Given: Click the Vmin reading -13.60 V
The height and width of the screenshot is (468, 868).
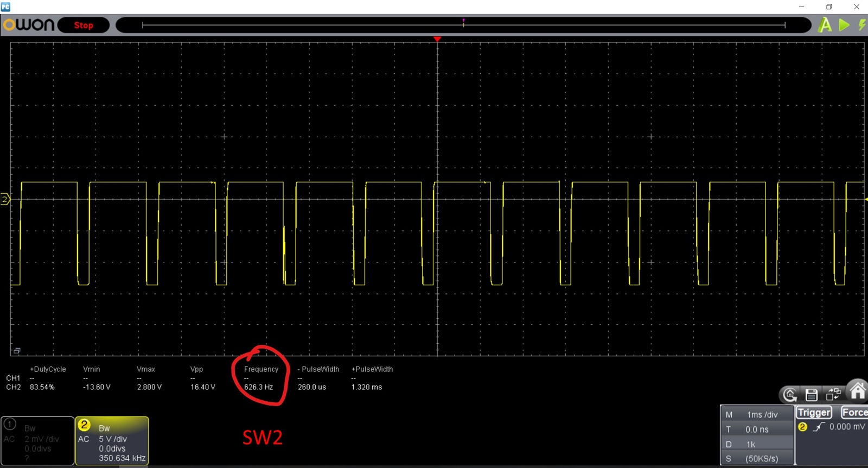Looking at the screenshot, I should (97, 387).
